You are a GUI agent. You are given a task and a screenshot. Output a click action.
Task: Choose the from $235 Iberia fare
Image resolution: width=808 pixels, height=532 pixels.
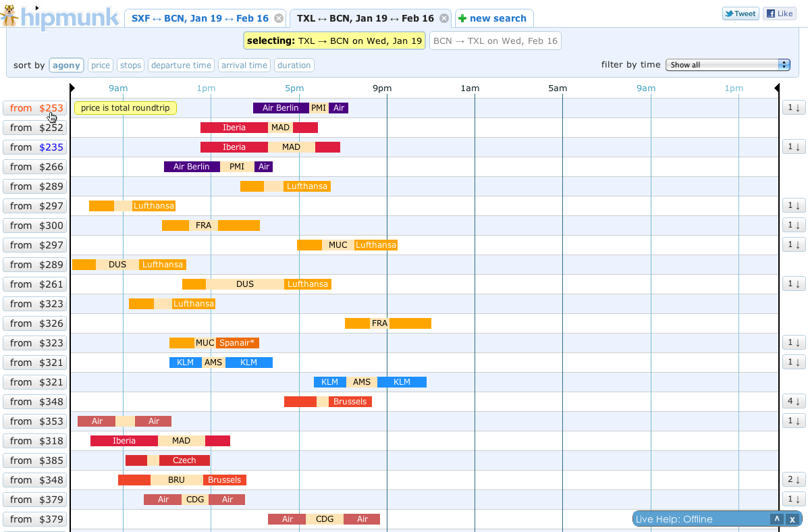tap(35, 147)
